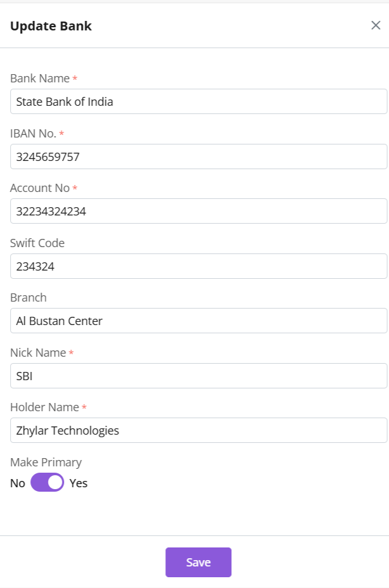Close the Update Bank dialog
This screenshot has width=389, height=588.
(376, 25)
